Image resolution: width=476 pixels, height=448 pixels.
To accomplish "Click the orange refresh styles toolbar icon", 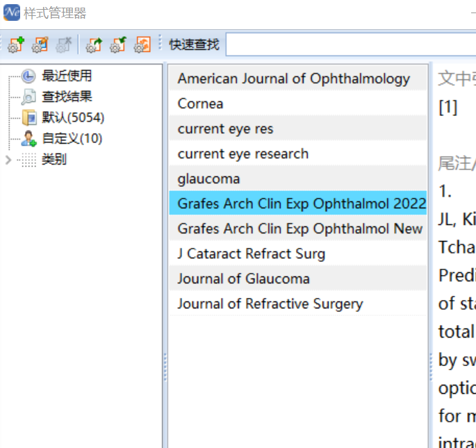I will click(x=142, y=44).
